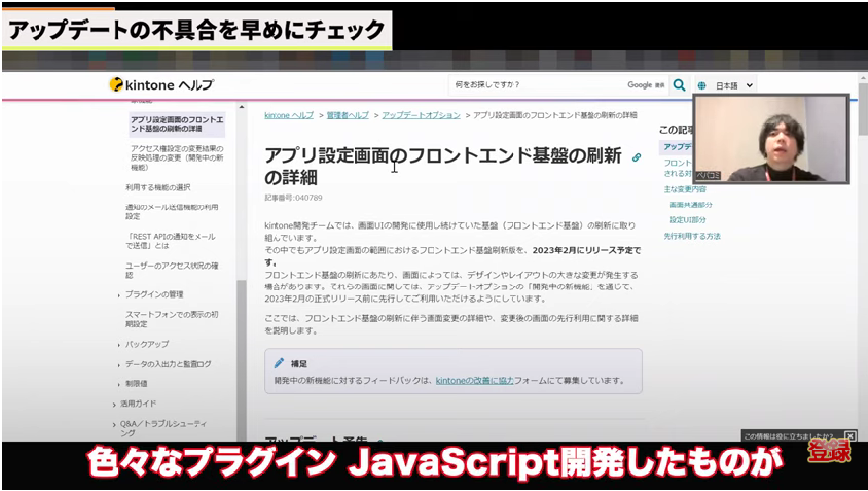
Task: Click the pencil icon beside 補足
Action: tap(279, 363)
